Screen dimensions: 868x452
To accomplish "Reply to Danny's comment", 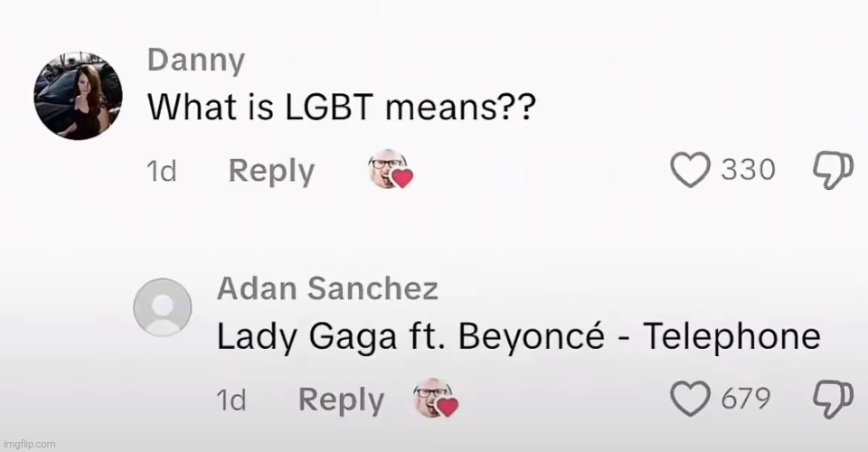I will [x=271, y=171].
